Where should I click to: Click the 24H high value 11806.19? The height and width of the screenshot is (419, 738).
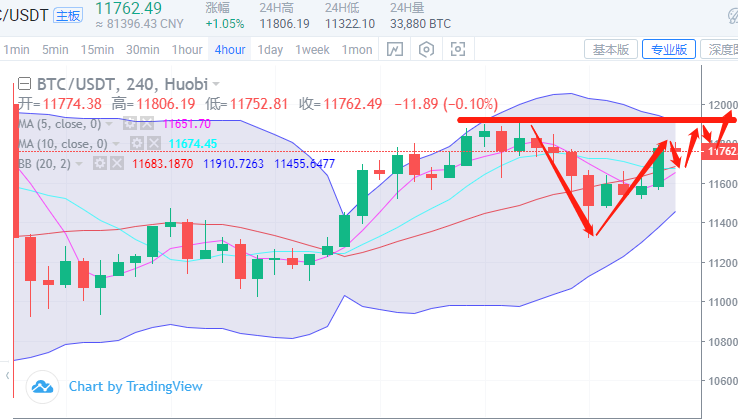(284, 24)
